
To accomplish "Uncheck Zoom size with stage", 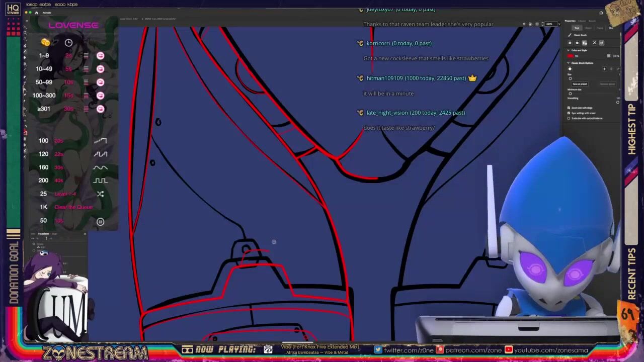I will pyautogui.click(x=569, y=108).
